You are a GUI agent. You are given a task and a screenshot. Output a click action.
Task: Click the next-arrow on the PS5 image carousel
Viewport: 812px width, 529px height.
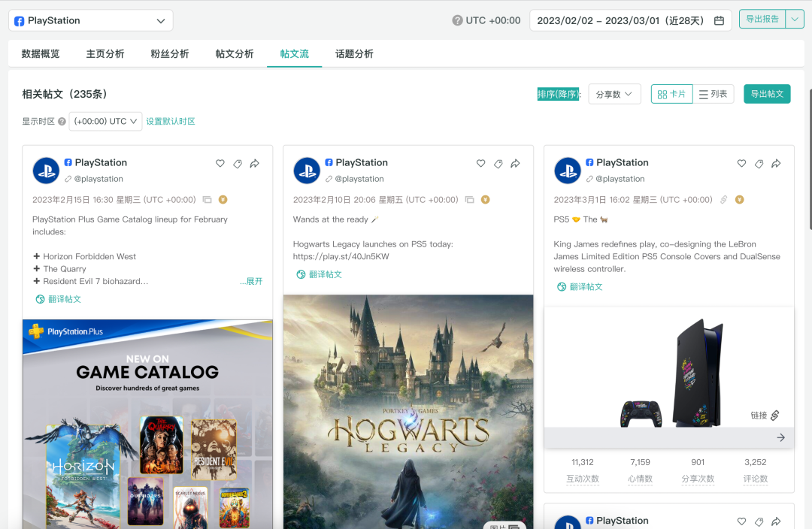[780, 437]
